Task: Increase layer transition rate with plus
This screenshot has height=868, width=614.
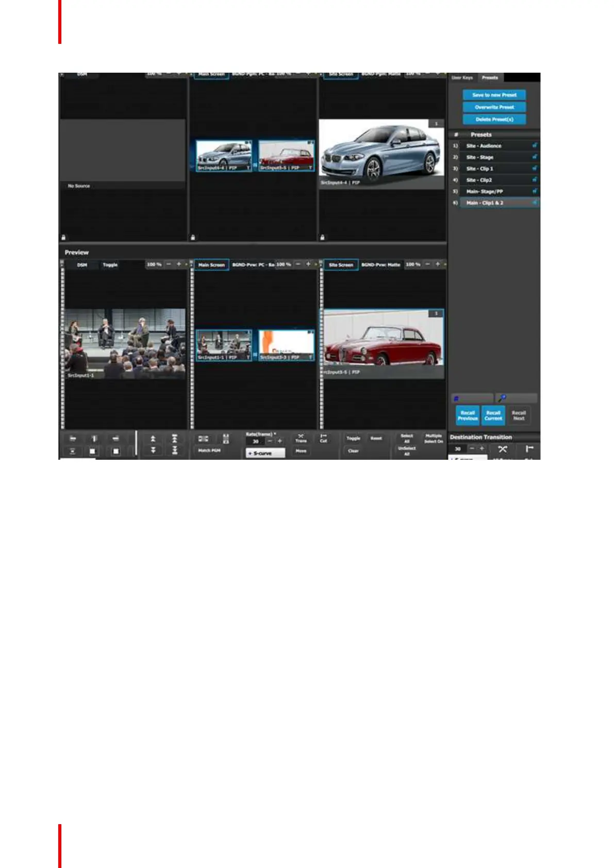Action: tap(280, 442)
